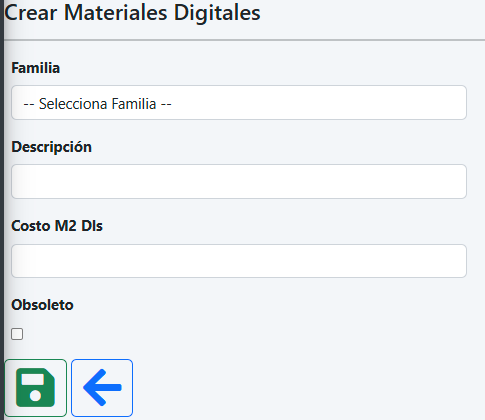Select the cost per square meter input

pos(239,261)
